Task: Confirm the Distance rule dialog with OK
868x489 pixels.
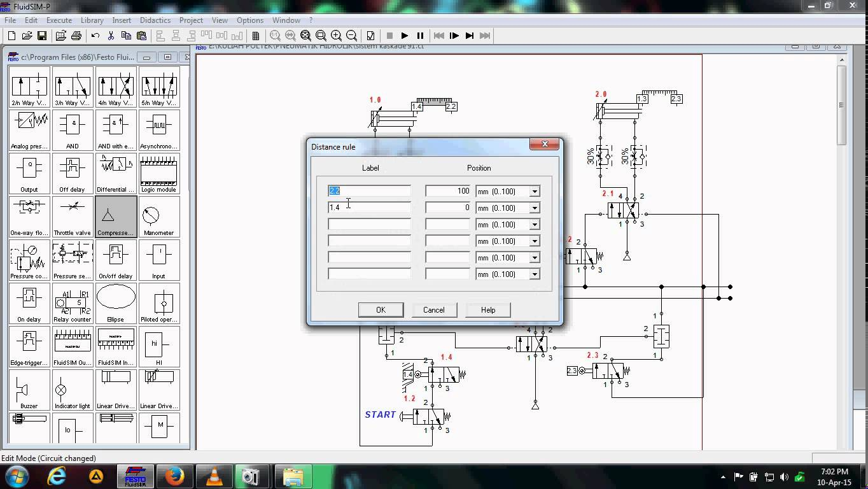Action: (381, 310)
